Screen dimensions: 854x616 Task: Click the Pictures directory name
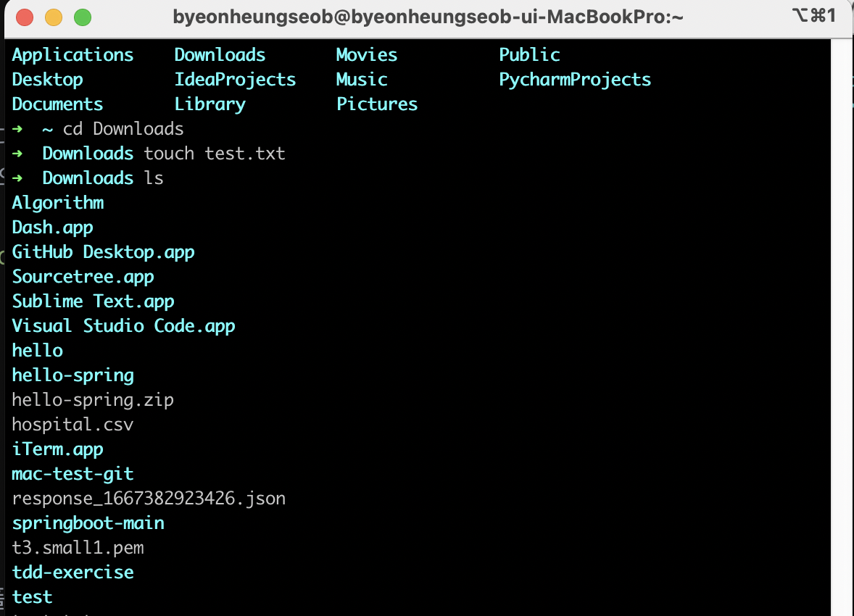point(377,104)
